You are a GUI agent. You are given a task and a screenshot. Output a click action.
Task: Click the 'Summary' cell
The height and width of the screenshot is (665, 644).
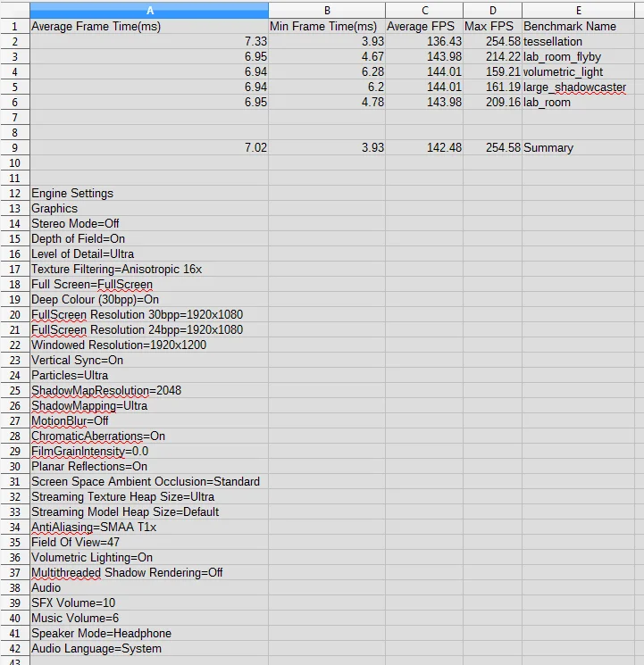coord(578,147)
